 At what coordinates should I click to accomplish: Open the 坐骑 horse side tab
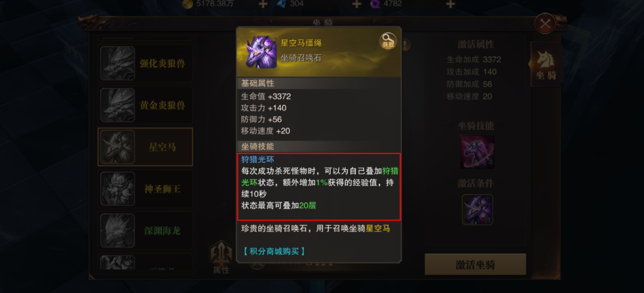coord(546,64)
